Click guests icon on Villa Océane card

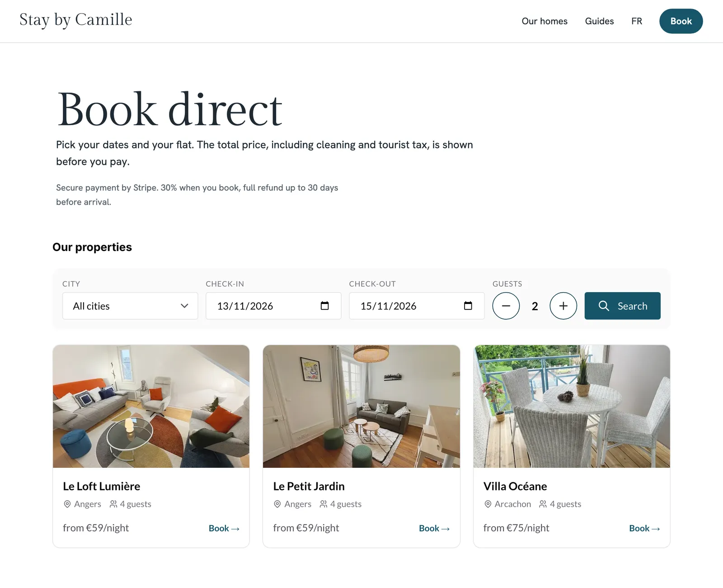pyautogui.click(x=543, y=504)
